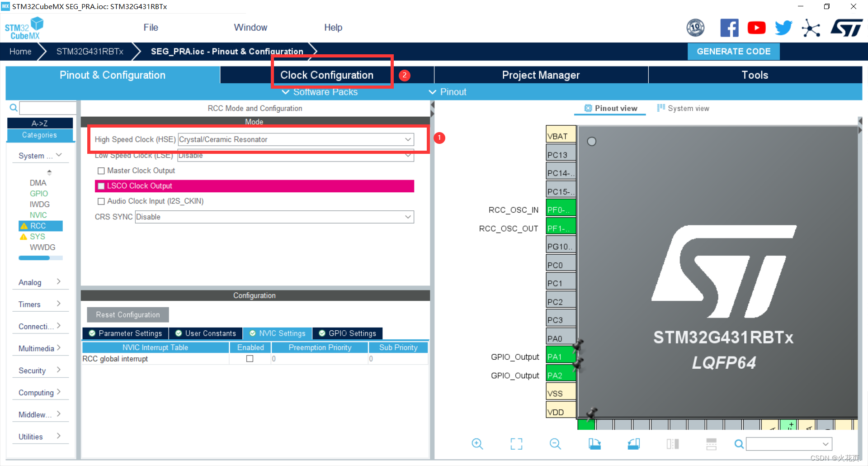This screenshot has width=868, height=466.
Task: Click the rotate clockwise pinout icon
Action: click(x=594, y=444)
